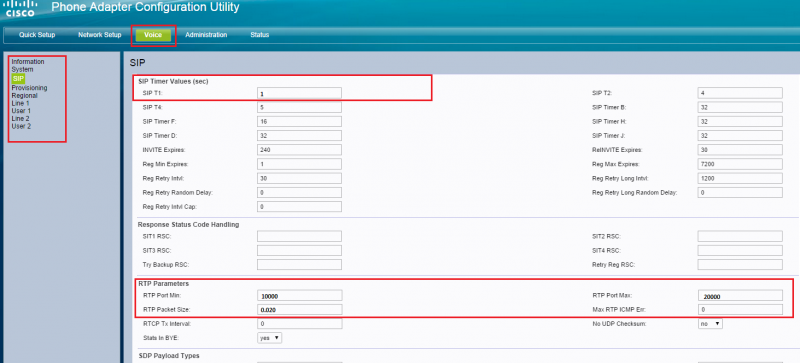Open Information in the sidebar
Image resolution: width=800 pixels, height=363 pixels.
coord(28,62)
